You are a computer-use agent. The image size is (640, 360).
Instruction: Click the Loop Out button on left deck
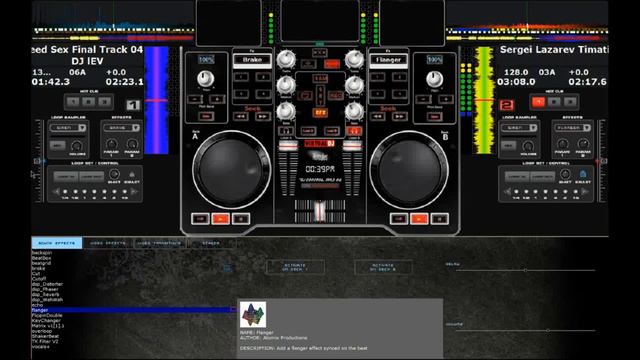pyautogui.click(x=91, y=176)
